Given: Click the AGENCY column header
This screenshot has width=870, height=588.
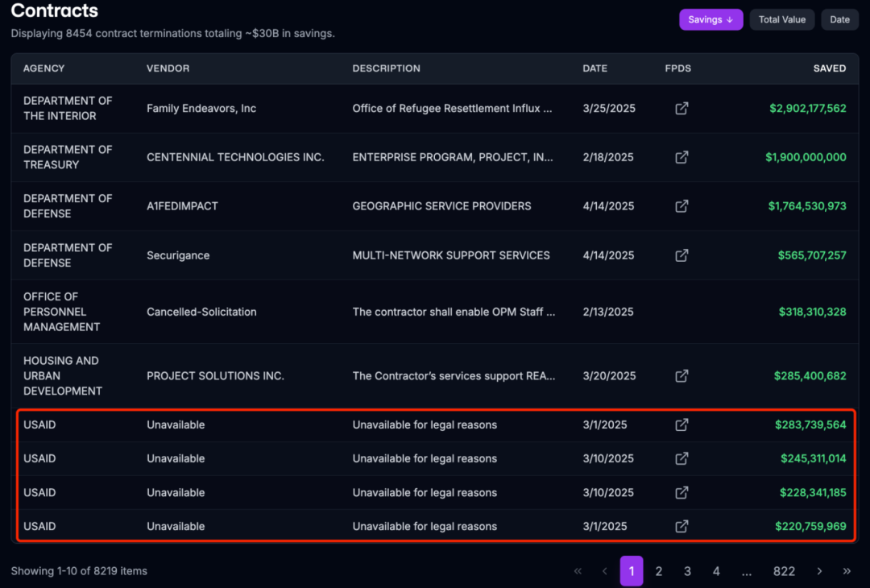Looking at the screenshot, I should coord(43,68).
